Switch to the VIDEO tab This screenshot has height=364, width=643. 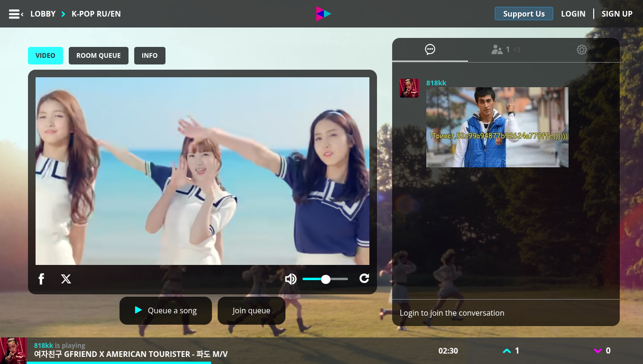(x=46, y=55)
